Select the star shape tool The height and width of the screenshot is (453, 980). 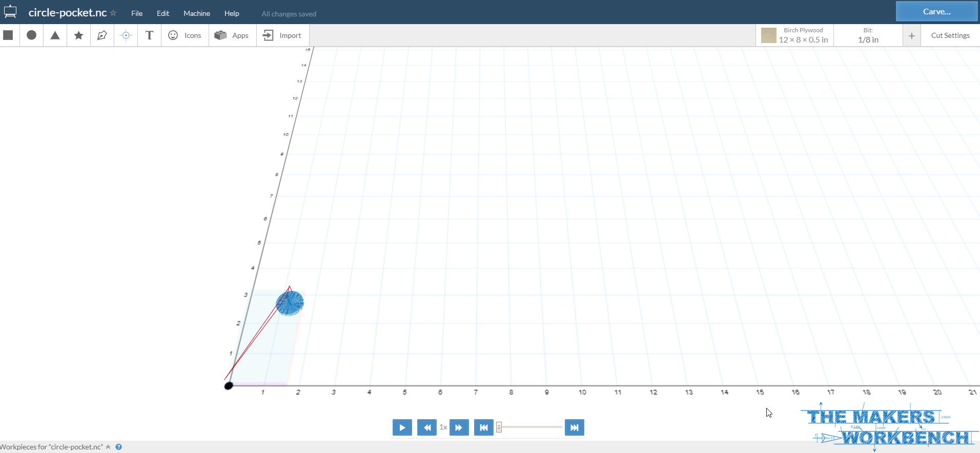(x=78, y=35)
